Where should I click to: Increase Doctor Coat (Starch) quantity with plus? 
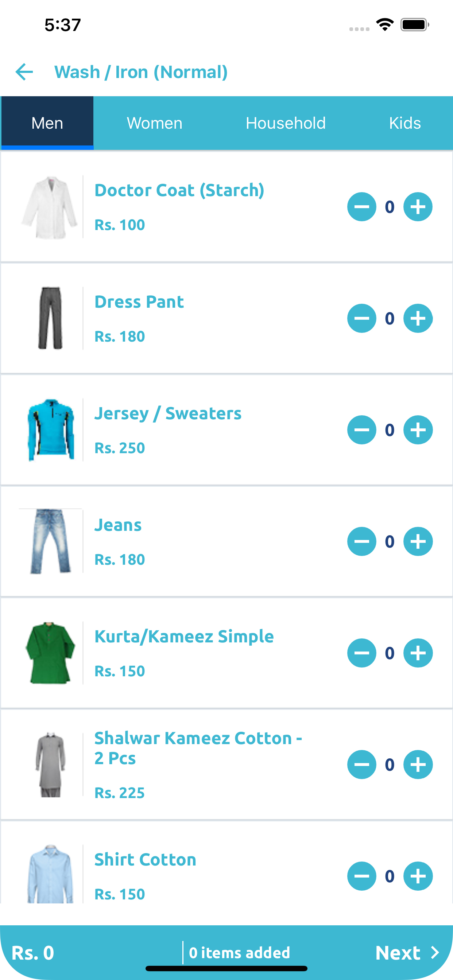(418, 207)
